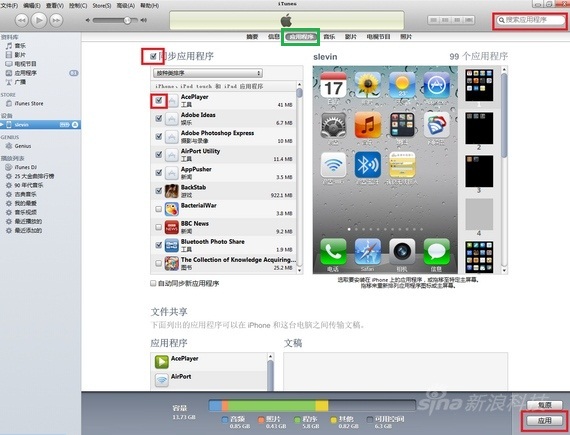Click the previous track rewind button
Viewport: 570px width, 435px height.
(x=22, y=20)
